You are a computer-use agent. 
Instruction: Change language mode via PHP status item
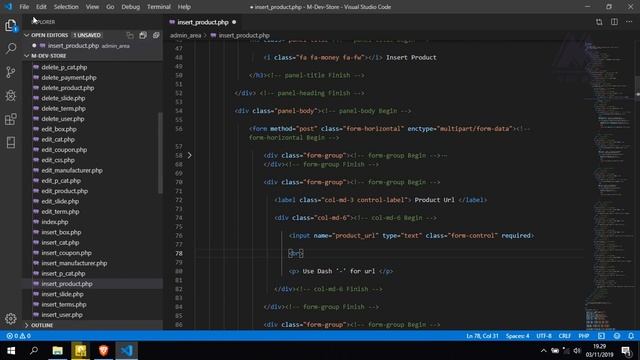[584, 336]
